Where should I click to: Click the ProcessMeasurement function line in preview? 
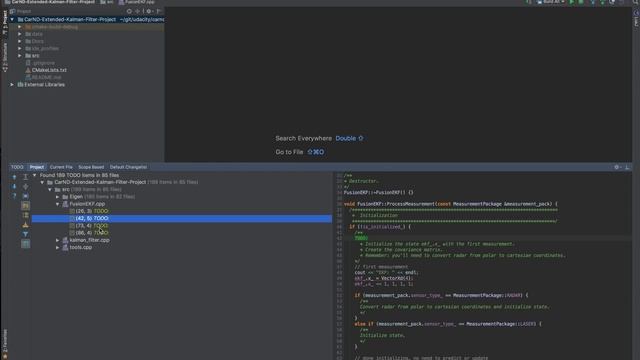coord(451,204)
